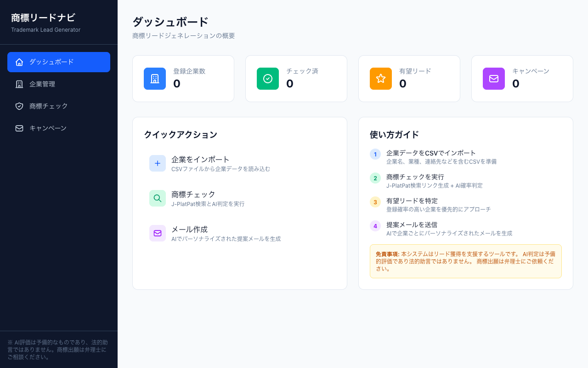Click step 1 badge in 使い方ガイド

point(375,154)
